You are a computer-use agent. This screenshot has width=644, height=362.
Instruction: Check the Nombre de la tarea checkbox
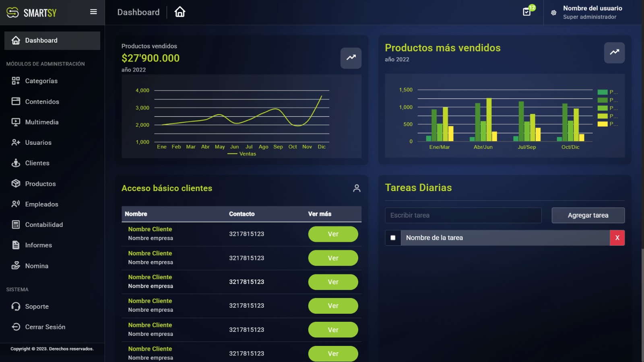click(x=393, y=238)
